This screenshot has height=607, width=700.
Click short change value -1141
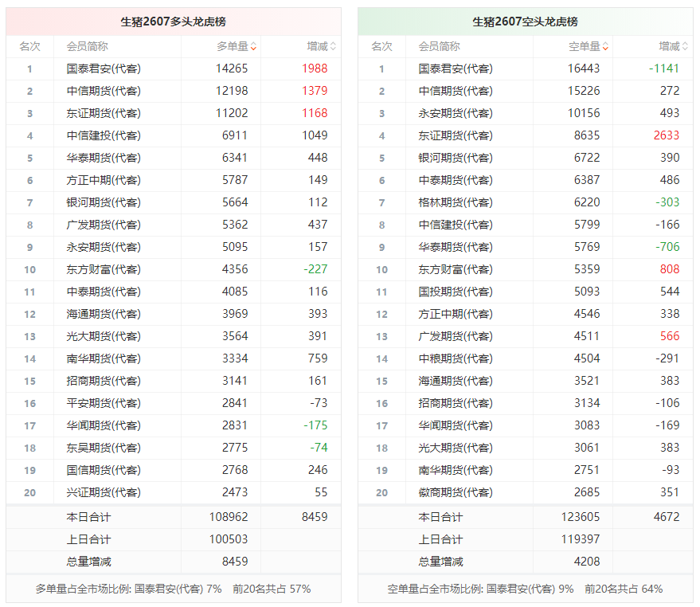pos(664,69)
